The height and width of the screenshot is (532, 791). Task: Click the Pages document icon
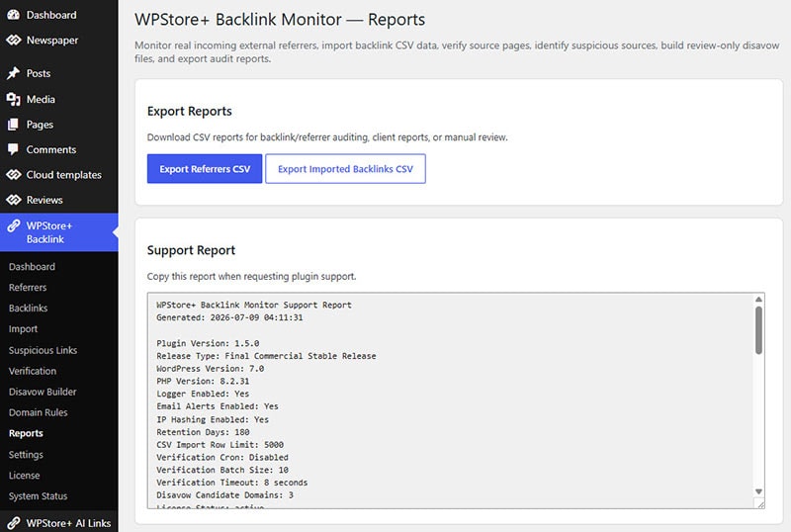(x=13, y=125)
